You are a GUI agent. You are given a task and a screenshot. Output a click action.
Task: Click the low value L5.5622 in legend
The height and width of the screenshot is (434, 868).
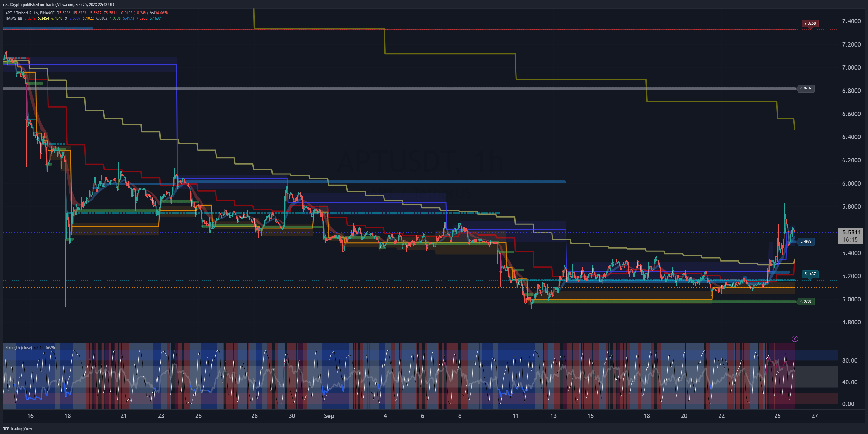95,13
